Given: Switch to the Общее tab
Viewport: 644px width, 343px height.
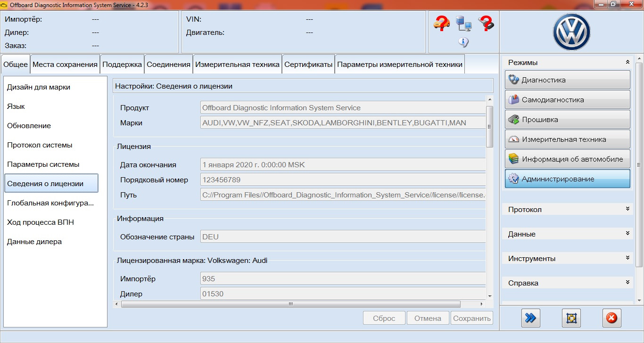Looking at the screenshot, I should 16,65.
